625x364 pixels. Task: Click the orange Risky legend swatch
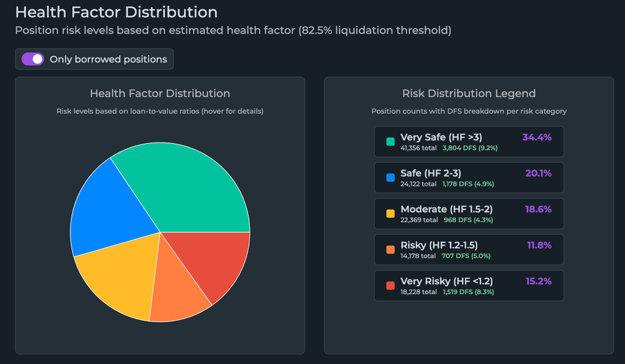pyautogui.click(x=390, y=250)
